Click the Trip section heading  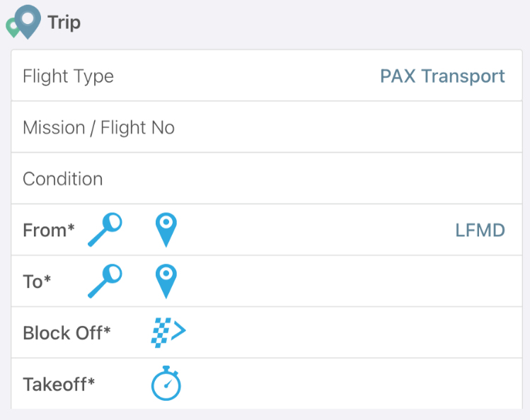[64, 23]
